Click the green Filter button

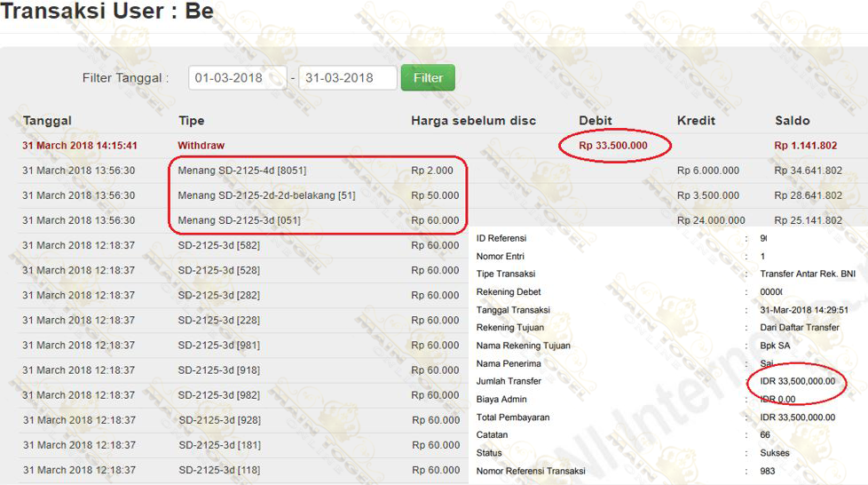click(428, 78)
